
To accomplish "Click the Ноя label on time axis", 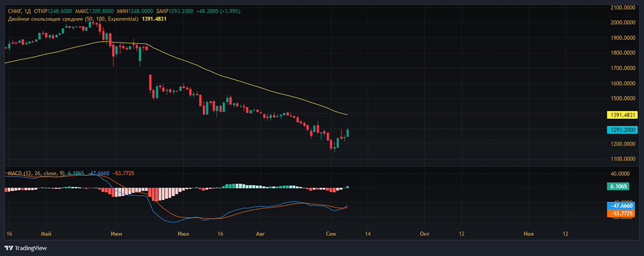I will pos(529,234).
